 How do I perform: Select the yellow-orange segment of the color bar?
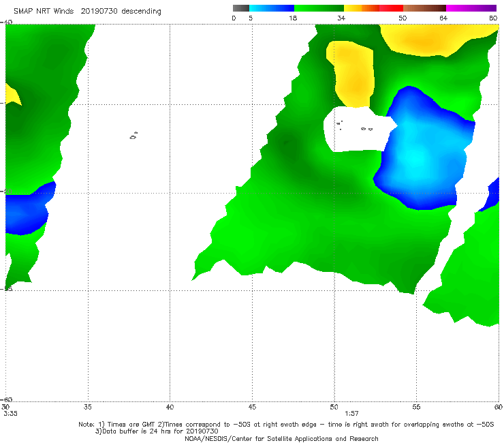pos(362,8)
